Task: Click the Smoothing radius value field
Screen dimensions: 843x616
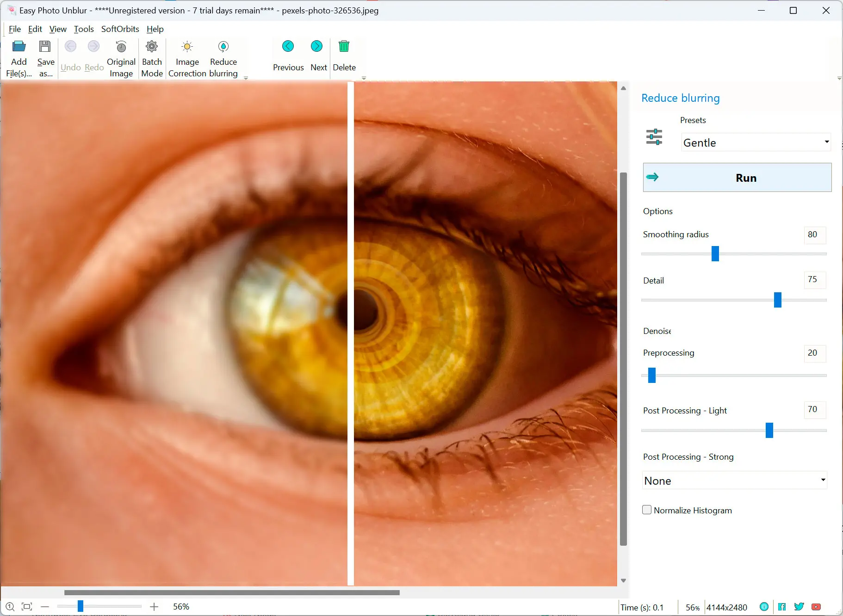Action: (814, 234)
